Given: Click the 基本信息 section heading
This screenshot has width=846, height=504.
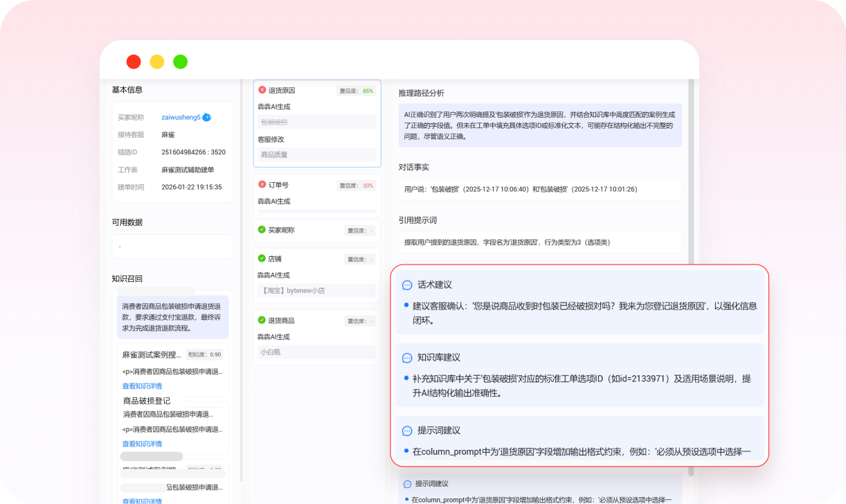Looking at the screenshot, I should [x=127, y=90].
